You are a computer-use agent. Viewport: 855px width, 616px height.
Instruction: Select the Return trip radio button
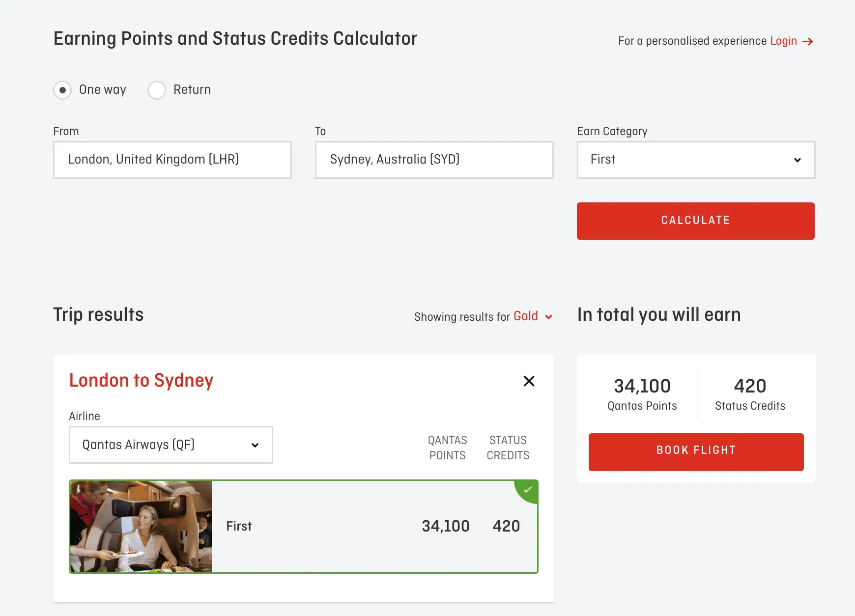click(157, 90)
